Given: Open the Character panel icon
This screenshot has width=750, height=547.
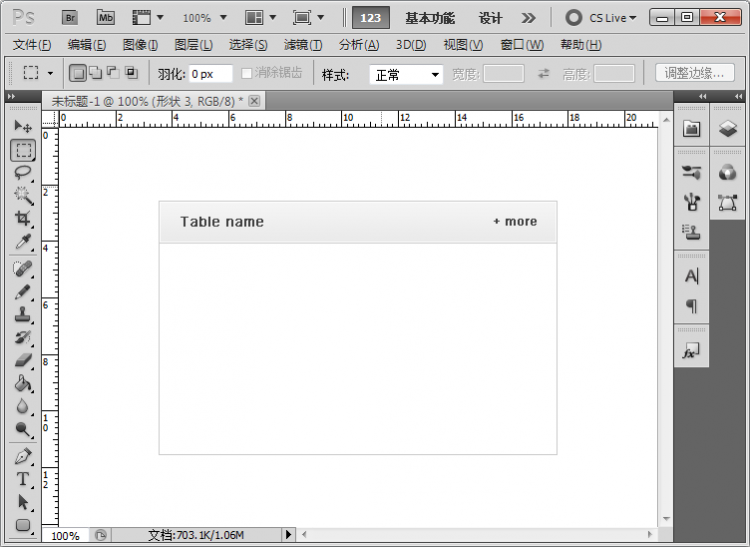Looking at the screenshot, I should click(692, 276).
